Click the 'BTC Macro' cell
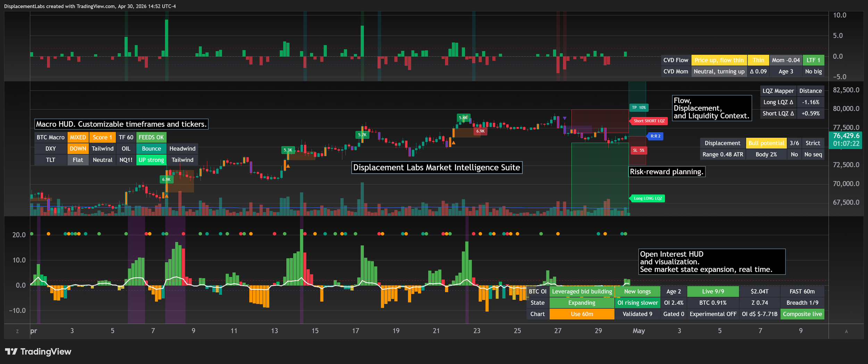Screen dimensions: 868x364 (x=51, y=137)
